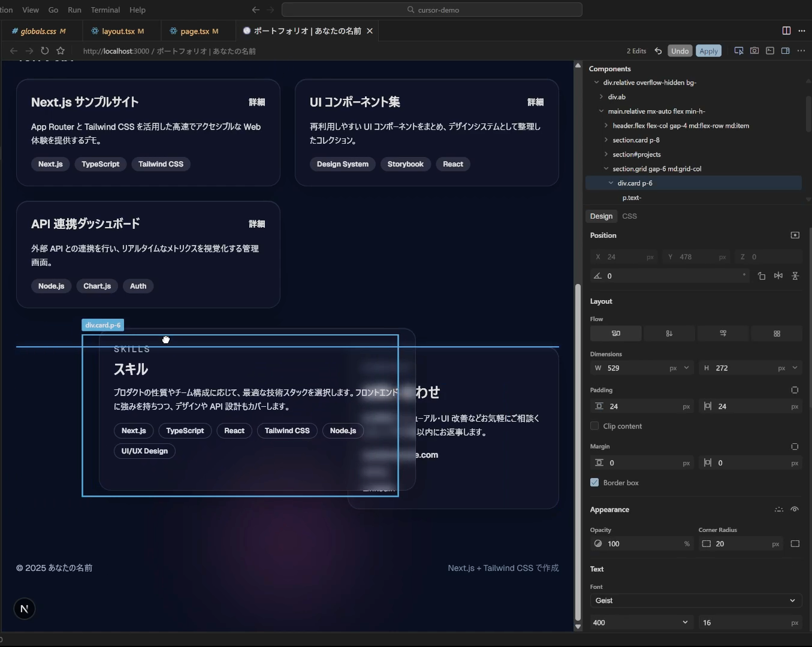Reload the preview page
The height and width of the screenshot is (647, 812).
coord(44,51)
